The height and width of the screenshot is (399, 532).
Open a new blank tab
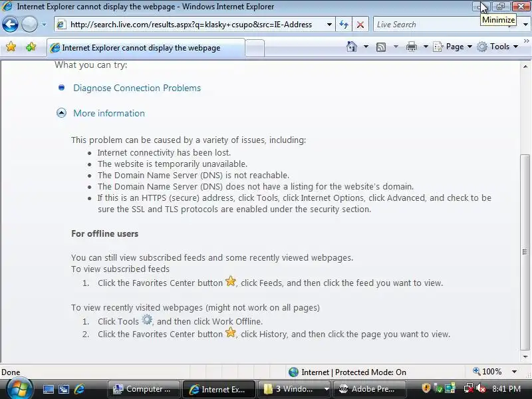pos(255,48)
